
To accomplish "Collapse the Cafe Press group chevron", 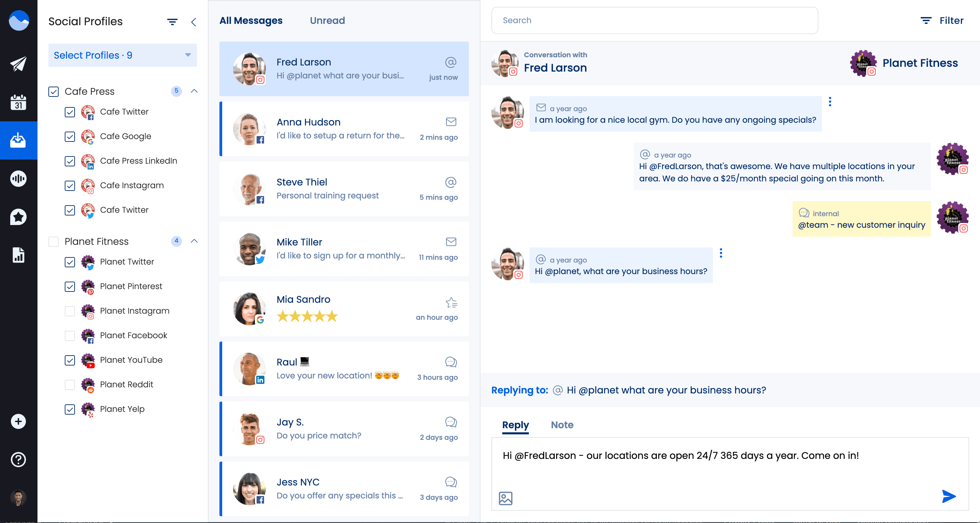I will click(x=194, y=91).
